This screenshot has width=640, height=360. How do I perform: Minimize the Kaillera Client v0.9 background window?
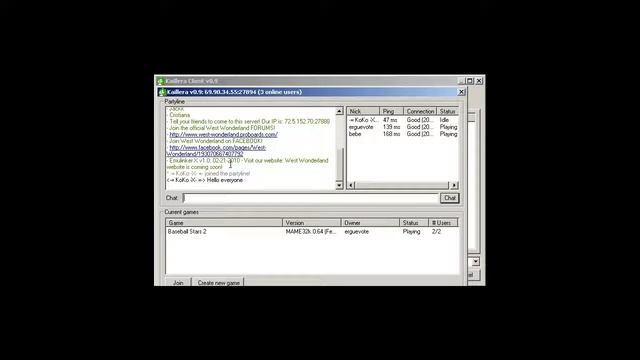(461, 81)
